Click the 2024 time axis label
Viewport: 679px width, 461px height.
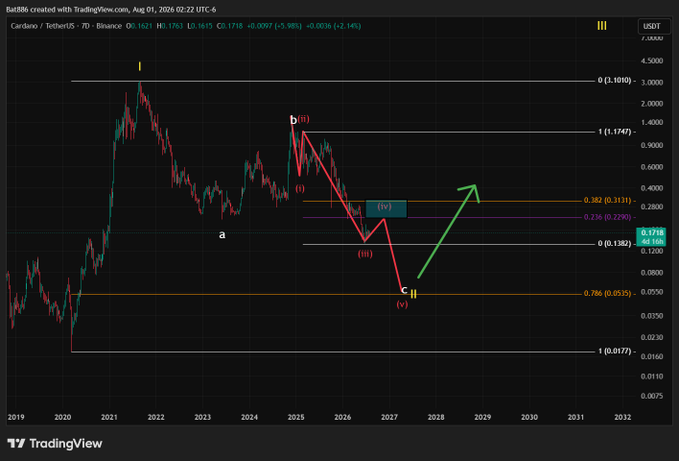point(249,417)
